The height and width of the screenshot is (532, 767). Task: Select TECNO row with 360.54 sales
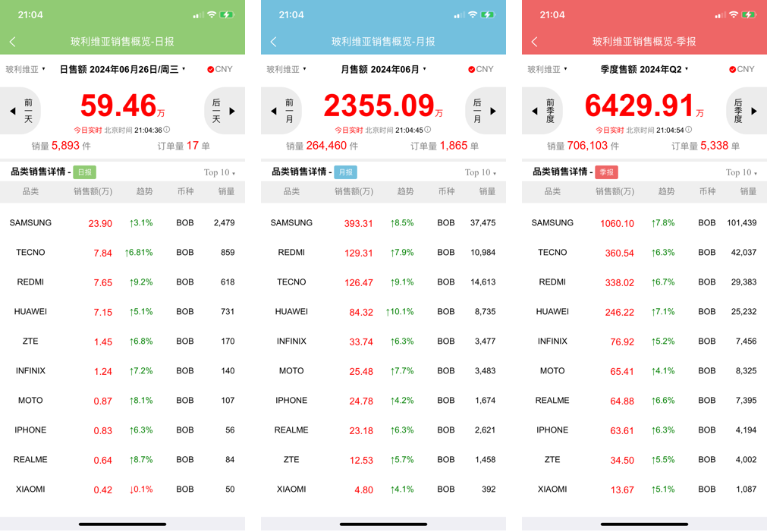click(x=644, y=253)
